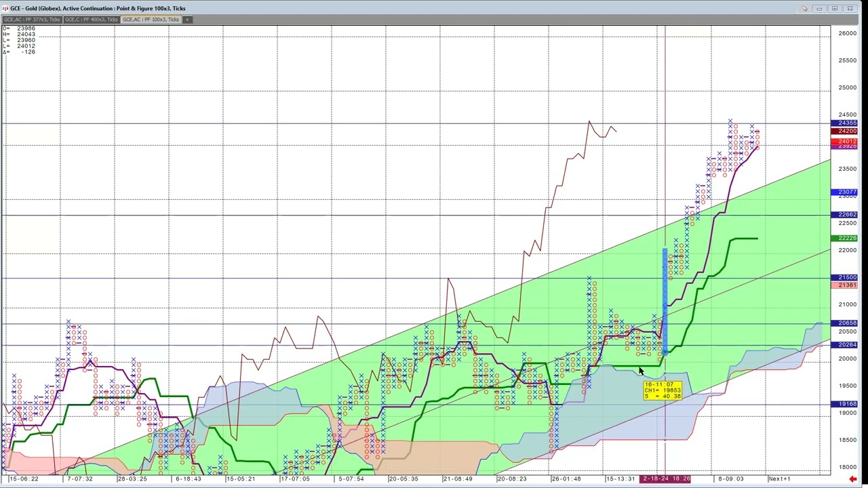Click the 22226 green price marker
Viewport: 868px width, 488px height.
[x=844, y=239]
